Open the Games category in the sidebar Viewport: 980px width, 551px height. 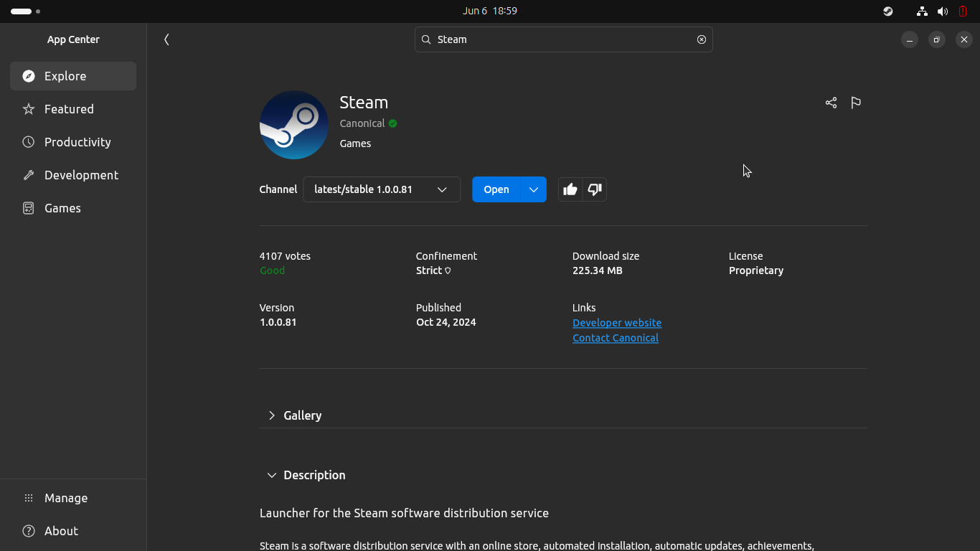(x=62, y=208)
